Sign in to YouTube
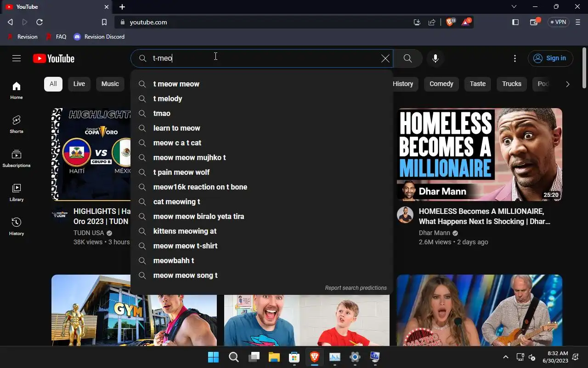Image resolution: width=588 pixels, height=368 pixels. (550, 58)
